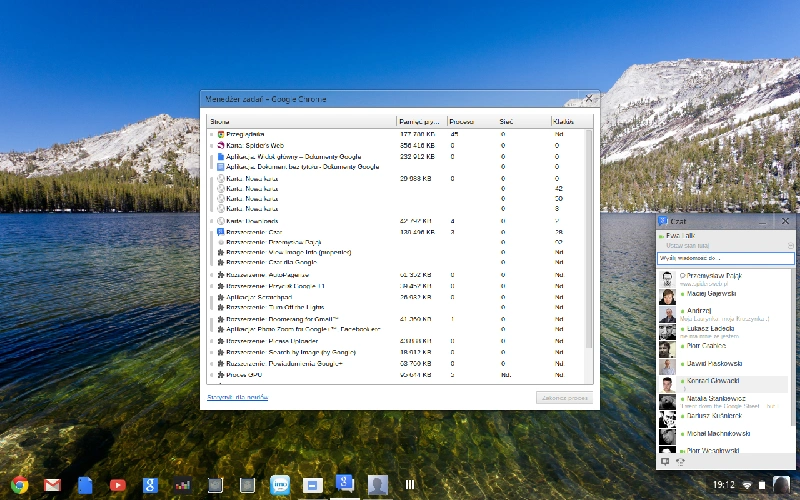Open the imo messenger shelf icon
Screen dimensions: 800x500
(x=280, y=485)
